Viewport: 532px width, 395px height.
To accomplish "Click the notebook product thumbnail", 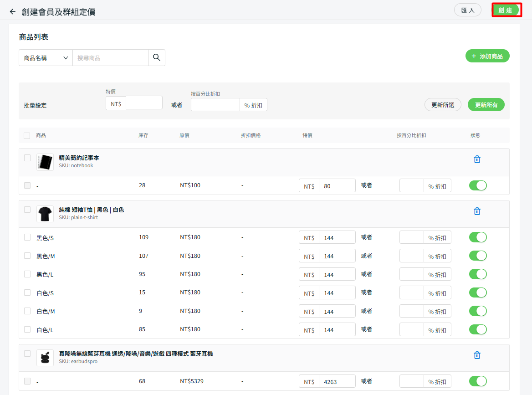I will [45, 162].
